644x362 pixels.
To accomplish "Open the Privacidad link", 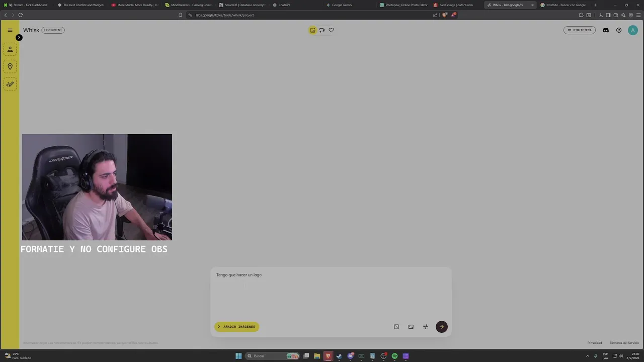I will point(595,343).
